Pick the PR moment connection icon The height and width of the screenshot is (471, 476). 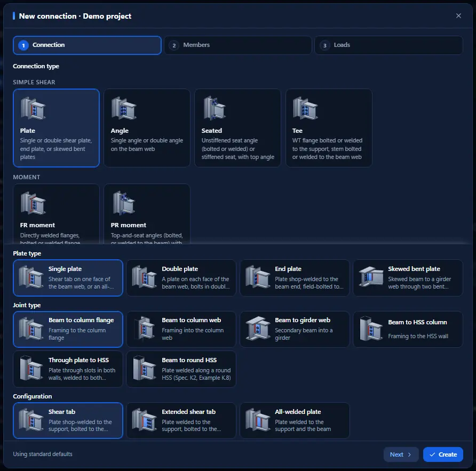coord(124,203)
